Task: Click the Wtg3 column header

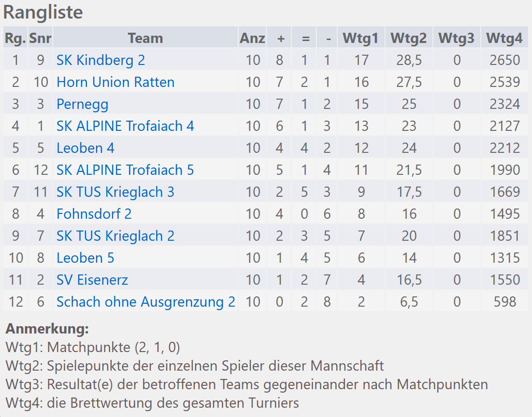Action: [x=456, y=38]
